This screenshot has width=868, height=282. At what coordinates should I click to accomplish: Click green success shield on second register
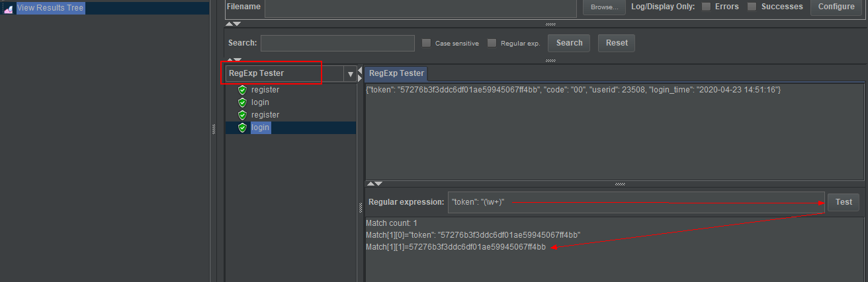(x=242, y=115)
